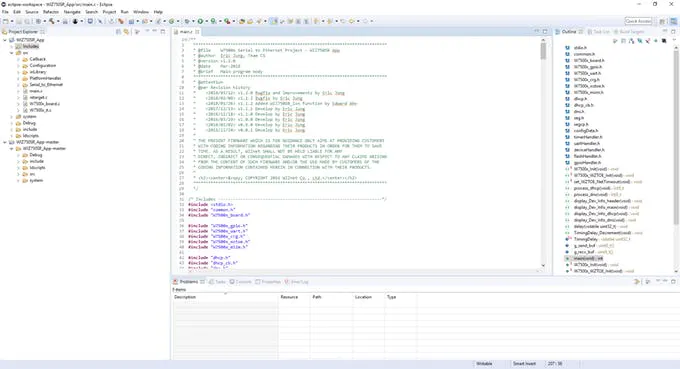Click the Build hammer toolbar icon

click(52, 21)
